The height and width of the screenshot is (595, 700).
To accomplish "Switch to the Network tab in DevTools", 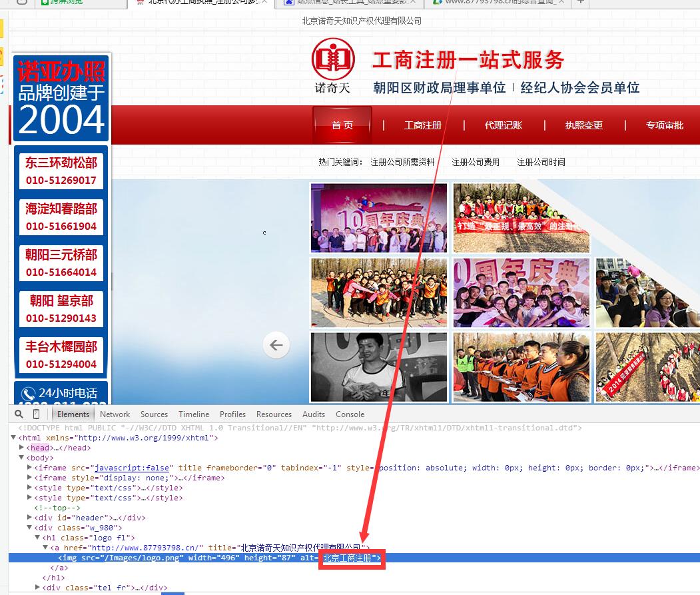I will pos(115,414).
